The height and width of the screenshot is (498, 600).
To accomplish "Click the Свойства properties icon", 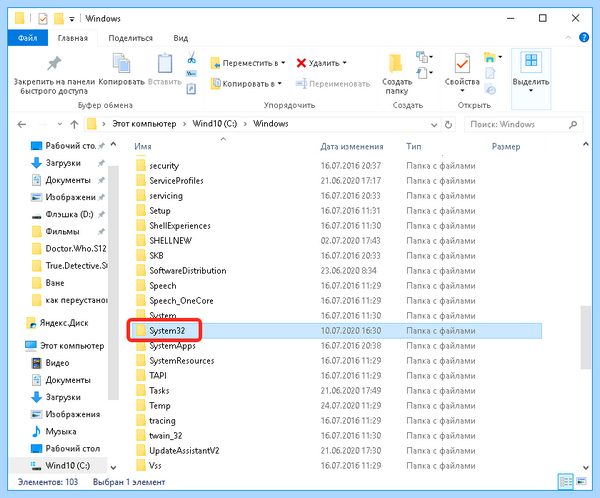I will point(462,63).
